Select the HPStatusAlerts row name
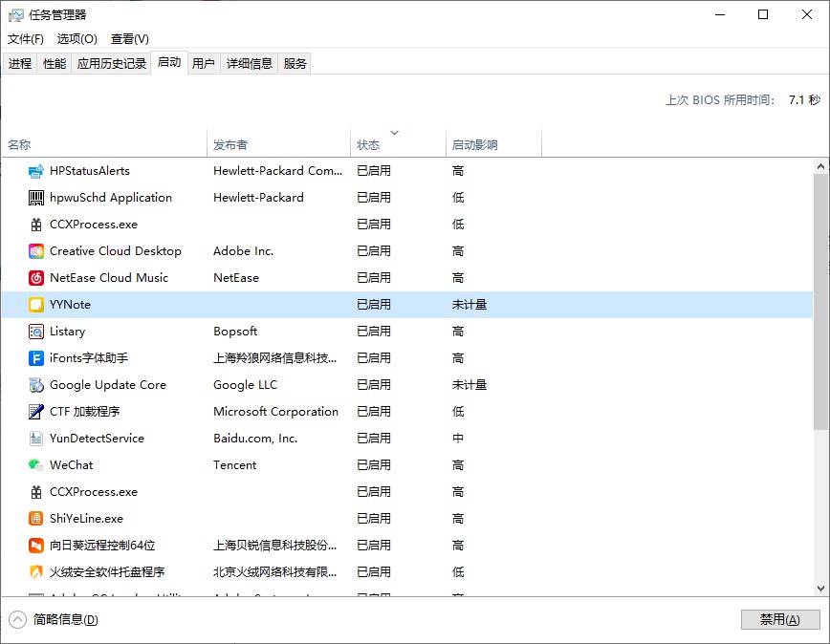The height and width of the screenshot is (644, 830). pyautogui.click(x=90, y=171)
